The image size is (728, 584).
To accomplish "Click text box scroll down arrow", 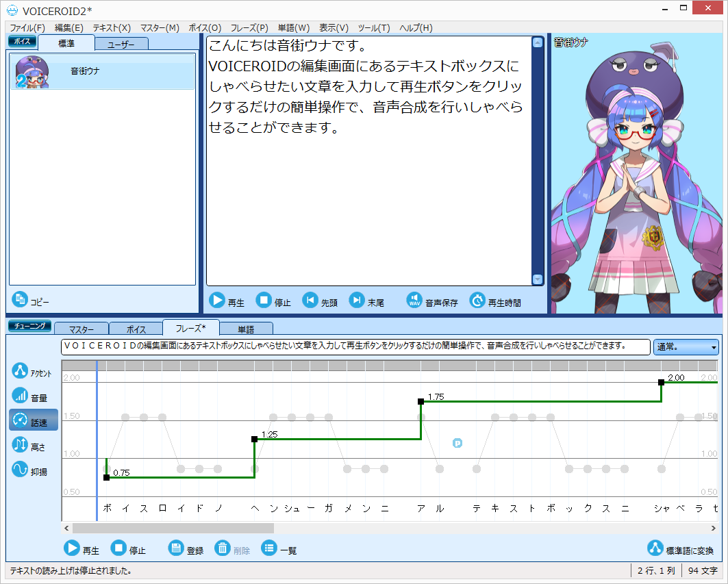I will coord(537,279).
